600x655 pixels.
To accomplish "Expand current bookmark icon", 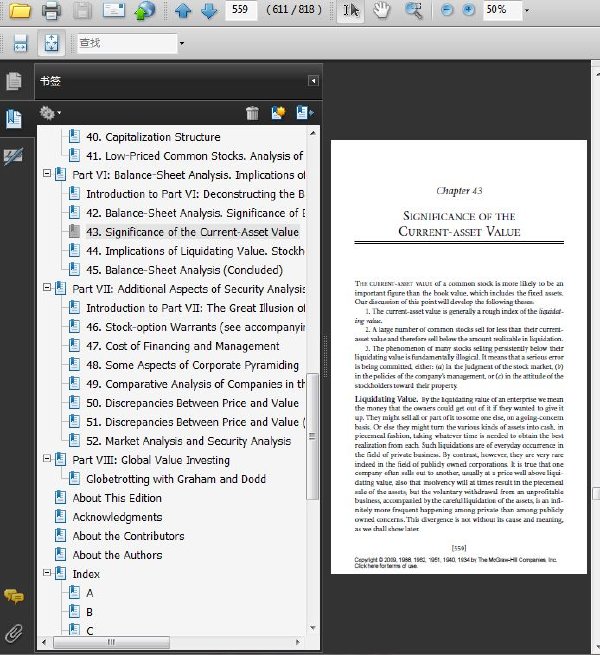I will click(x=305, y=113).
